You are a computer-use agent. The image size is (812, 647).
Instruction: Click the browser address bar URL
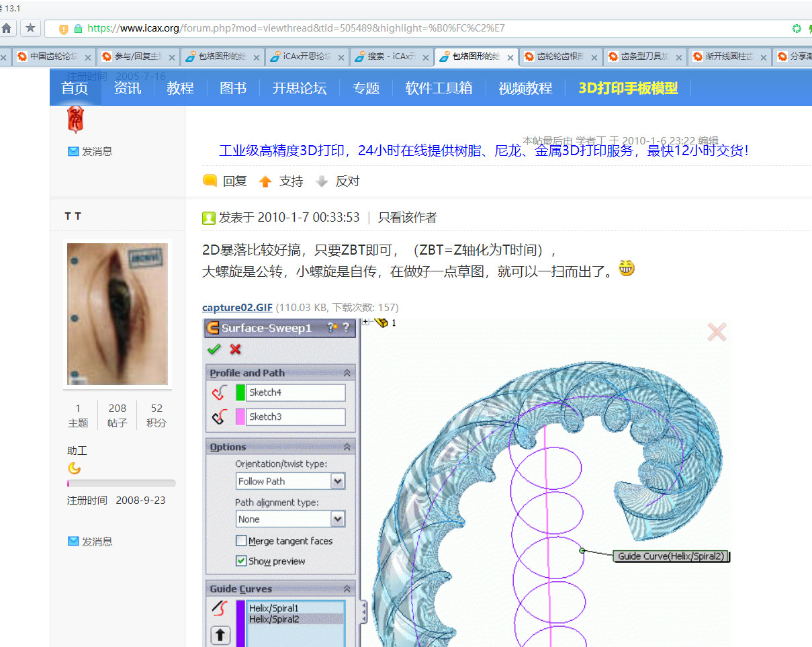pyautogui.click(x=296, y=28)
